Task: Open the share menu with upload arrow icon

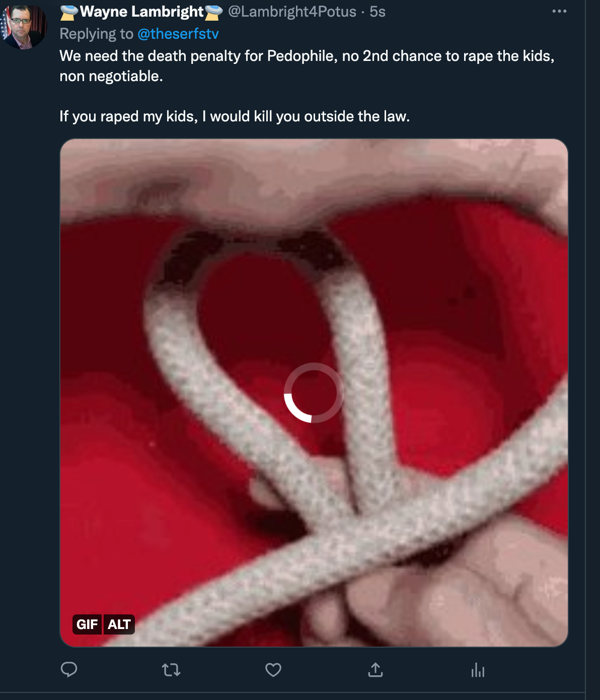Action: point(376,670)
